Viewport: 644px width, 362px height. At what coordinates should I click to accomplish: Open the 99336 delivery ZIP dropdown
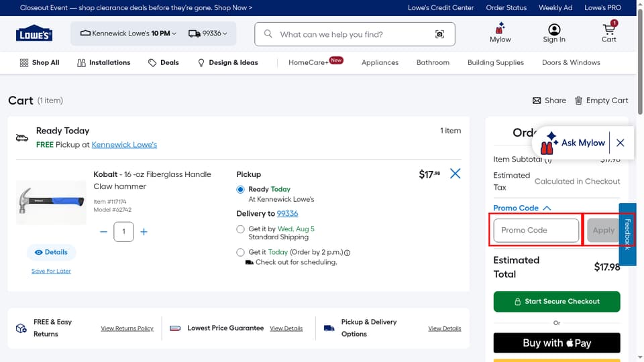208,34
